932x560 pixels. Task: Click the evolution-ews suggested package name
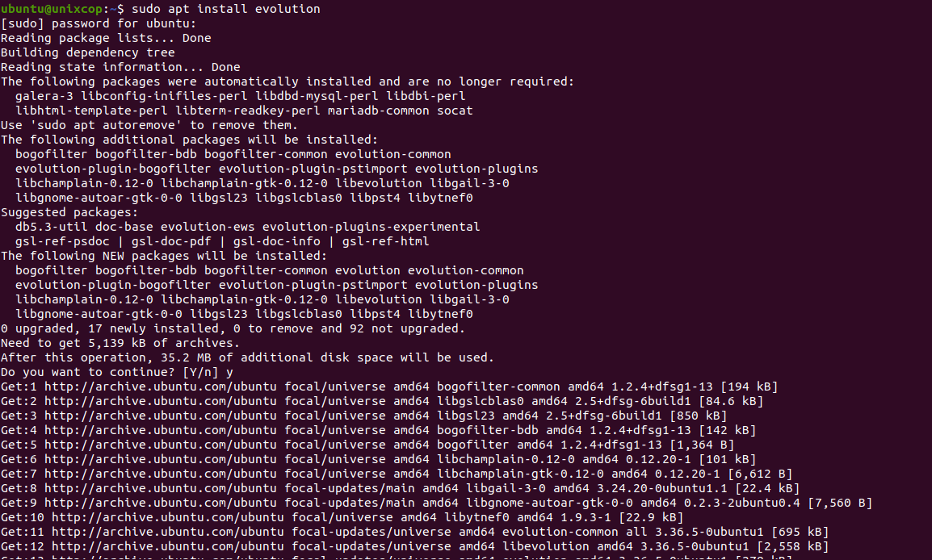[x=208, y=227]
